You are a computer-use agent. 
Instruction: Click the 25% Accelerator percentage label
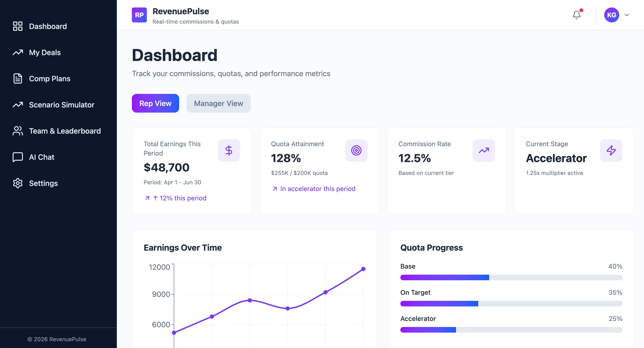tap(615, 319)
